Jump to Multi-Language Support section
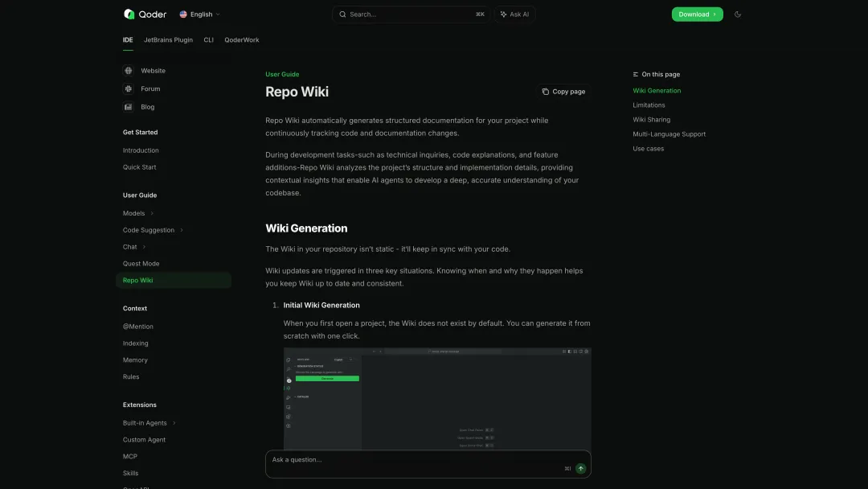The height and width of the screenshot is (489, 868). point(669,134)
